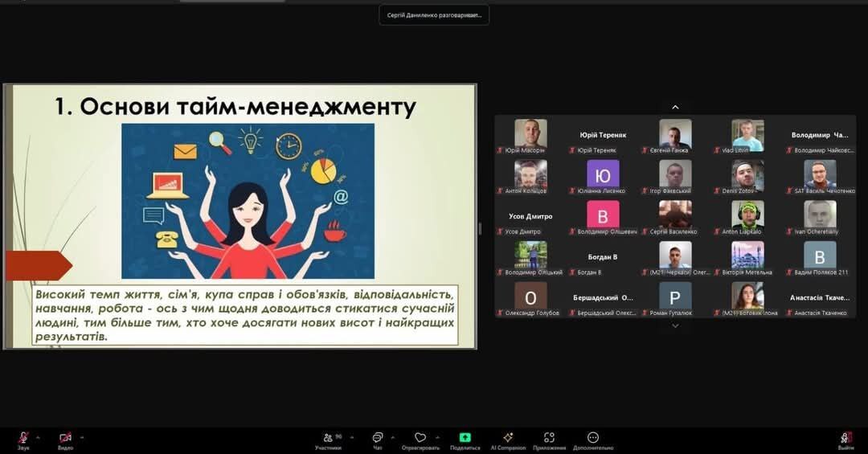Open AI Companion
Viewport: 868px width, 454px height.
click(x=507, y=438)
